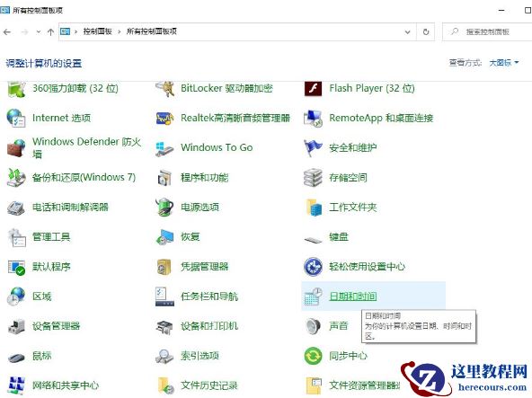Click the 任务栏和导航 icon

pos(164,296)
